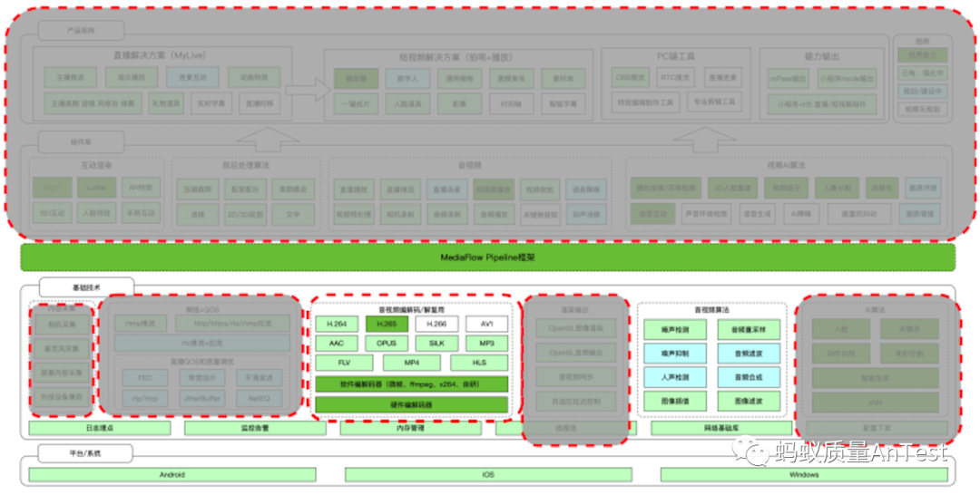This screenshot has width=980, height=495.
Task: Select the 日志埋点 bar
Action: coord(100,428)
